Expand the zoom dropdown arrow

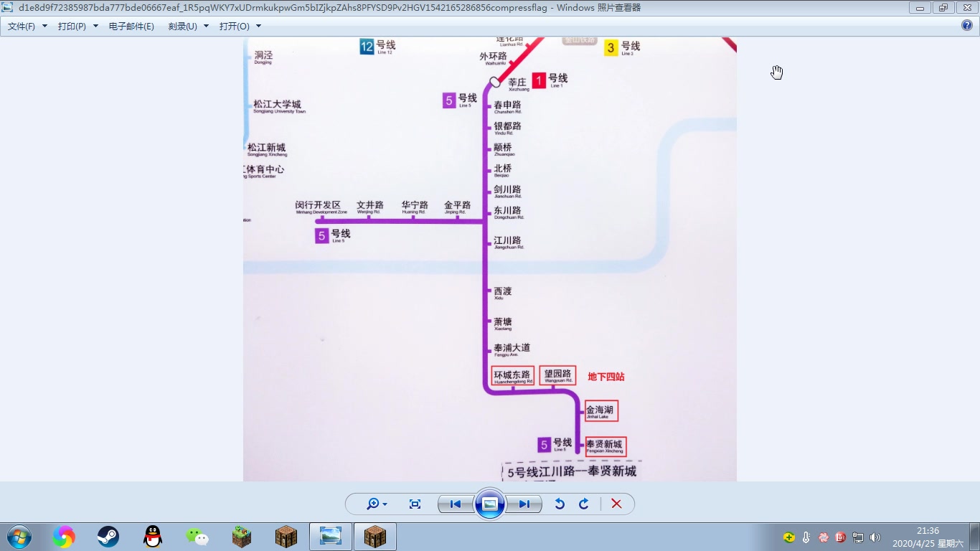(x=385, y=504)
